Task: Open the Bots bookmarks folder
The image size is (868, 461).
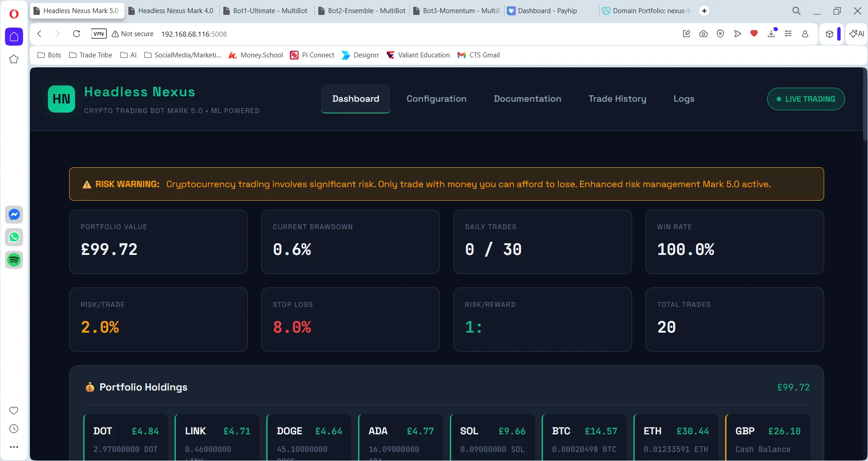Action: click(x=49, y=55)
